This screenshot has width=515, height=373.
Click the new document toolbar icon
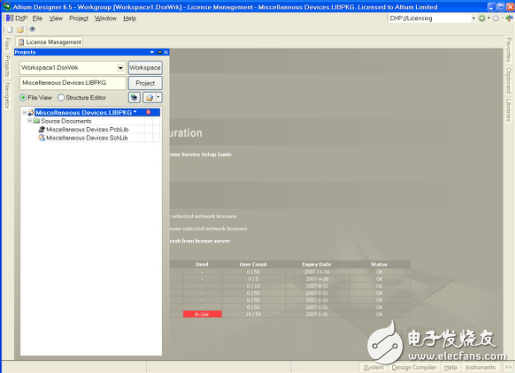tap(10, 30)
